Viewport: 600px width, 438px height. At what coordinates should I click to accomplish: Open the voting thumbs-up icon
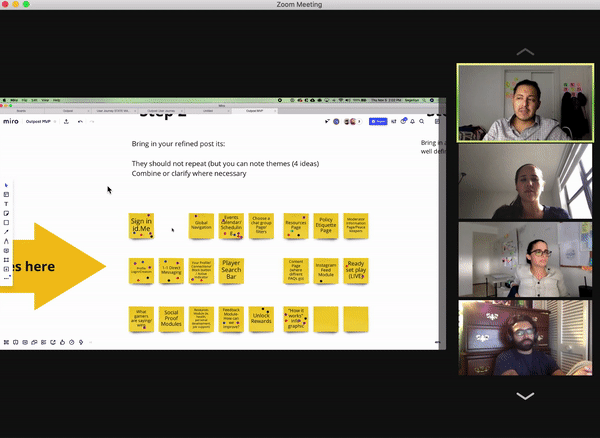(62, 342)
